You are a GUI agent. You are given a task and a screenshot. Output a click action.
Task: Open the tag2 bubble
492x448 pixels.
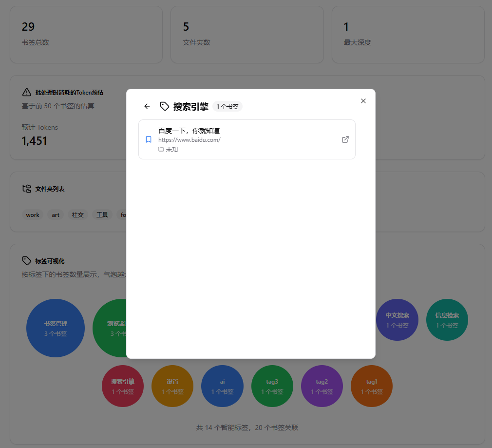pos(322,386)
